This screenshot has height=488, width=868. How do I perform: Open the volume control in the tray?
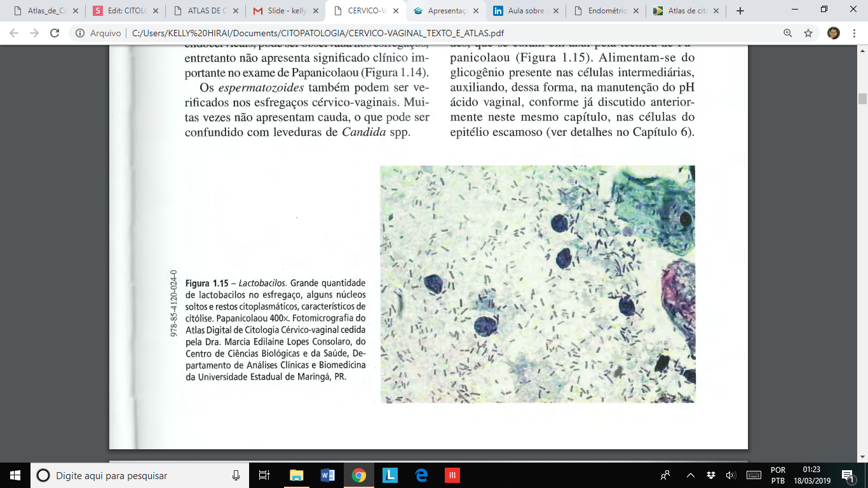coord(731,475)
